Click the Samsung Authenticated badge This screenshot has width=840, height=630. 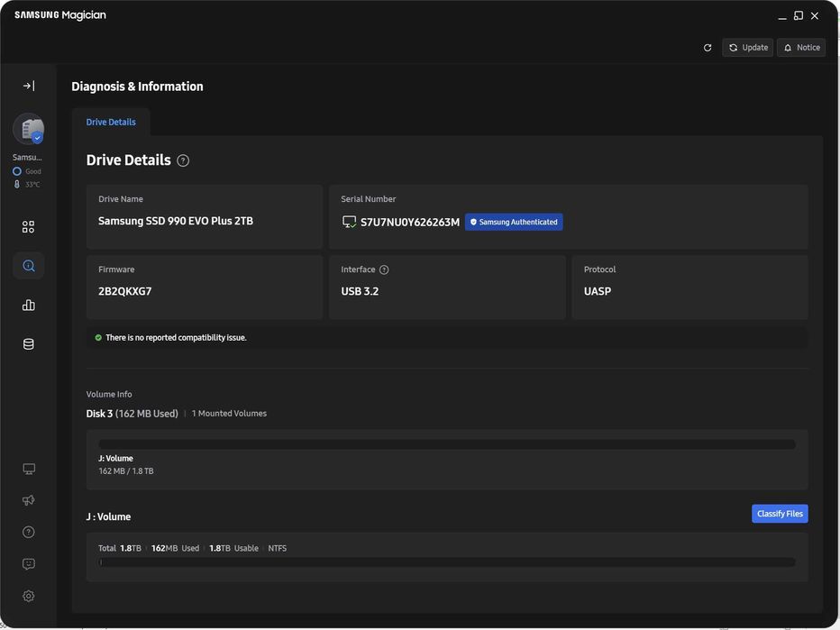click(x=514, y=222)
